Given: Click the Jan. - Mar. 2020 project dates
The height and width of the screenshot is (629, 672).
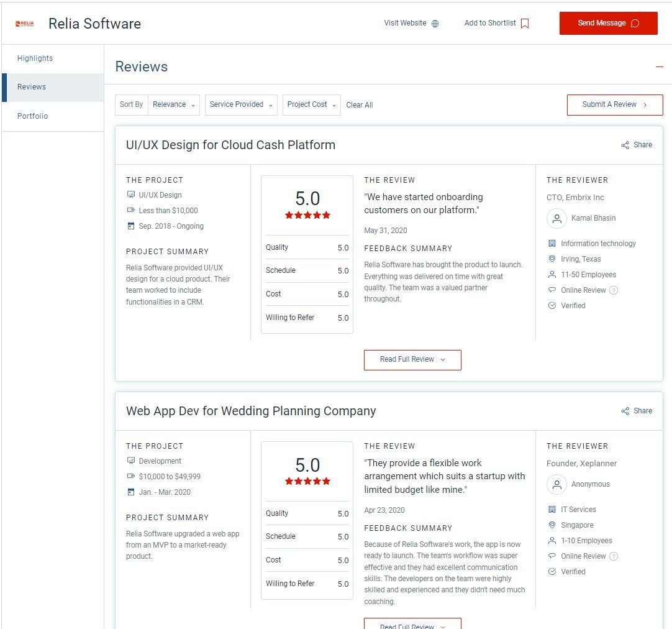Looking at the screenshot, I should (165, 492).
